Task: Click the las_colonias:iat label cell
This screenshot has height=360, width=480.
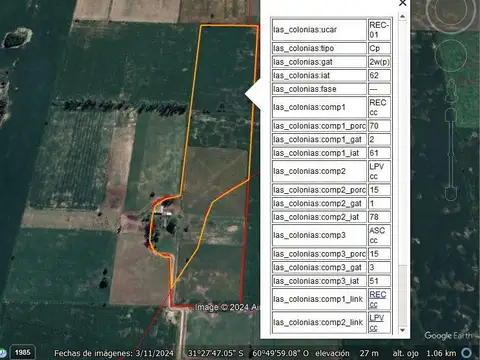Action: (x=319, y=76)
